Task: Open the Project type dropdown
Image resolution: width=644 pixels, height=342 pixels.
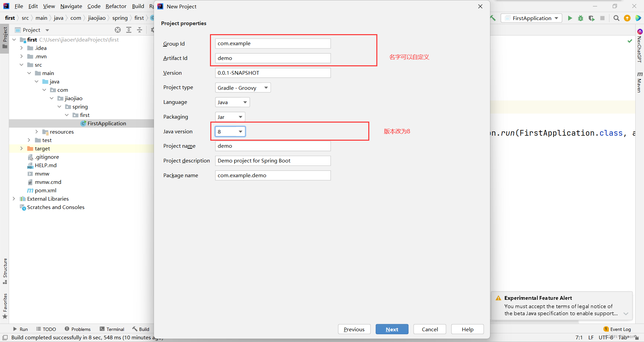Action: 243,88
